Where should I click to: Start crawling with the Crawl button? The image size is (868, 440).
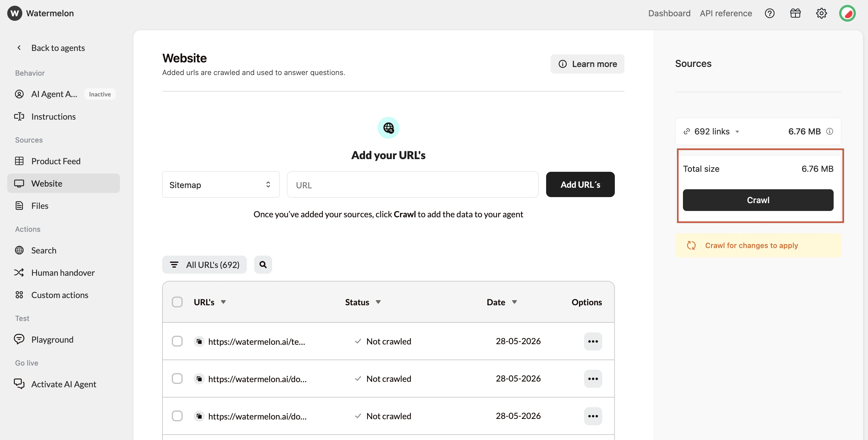(x=758, y=200)
